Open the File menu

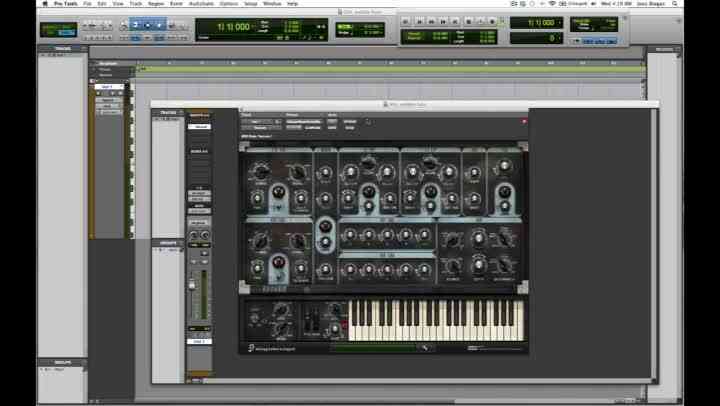tap(87, 3)
